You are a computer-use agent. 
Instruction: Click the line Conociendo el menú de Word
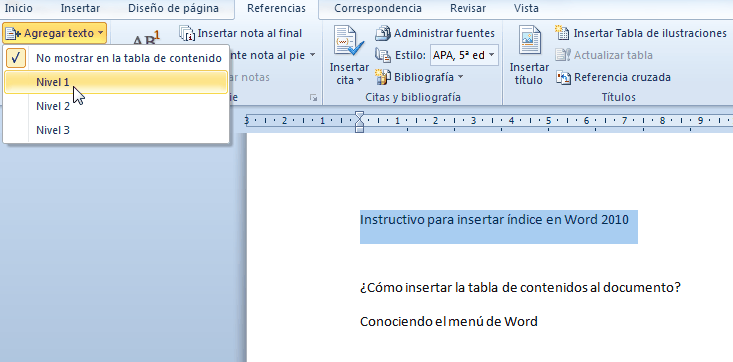pos(449,321)
